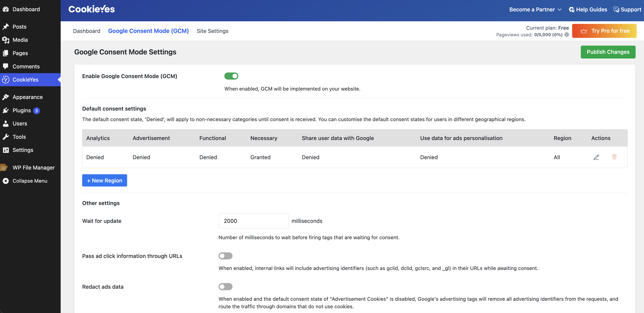Click Use data for ads personalisation header

461,138
